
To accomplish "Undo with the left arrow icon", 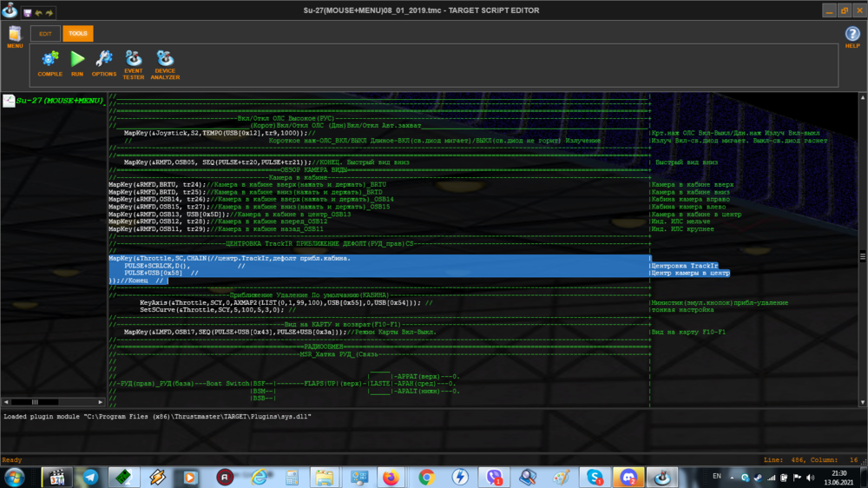I will (x=38, y=12).
